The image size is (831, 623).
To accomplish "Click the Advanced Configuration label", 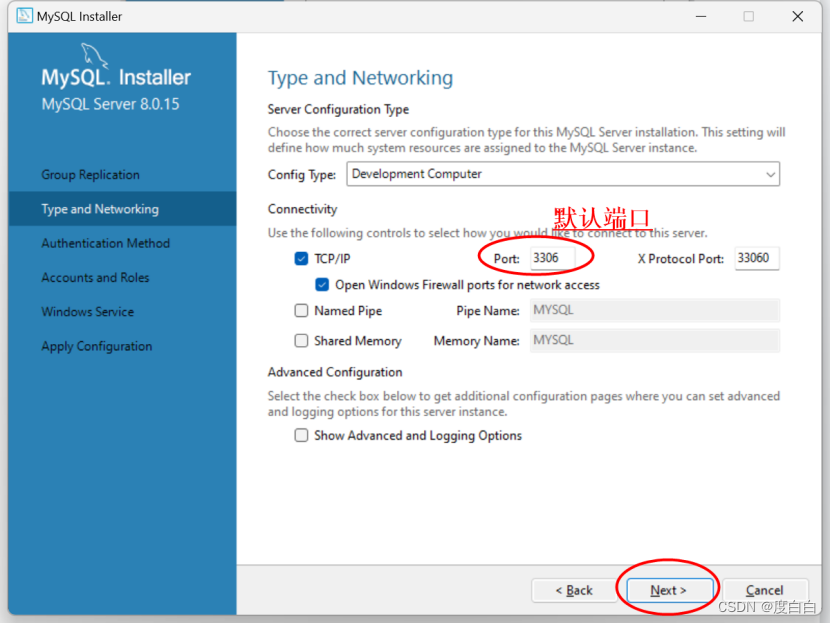I will coord(335,372).
